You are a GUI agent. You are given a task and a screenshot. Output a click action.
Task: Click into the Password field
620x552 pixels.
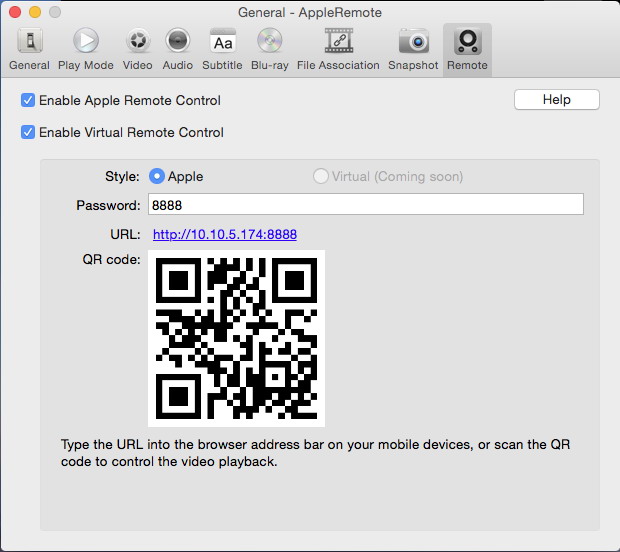point(365,205)
